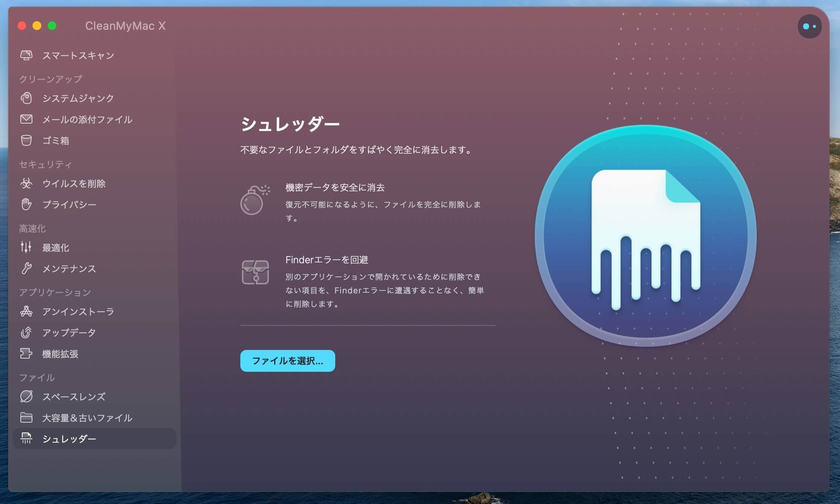This screenshot has width=840, height=504.
Task: Click the メールの添付ファイル envelope icon
Action: [x=26, y=119]
